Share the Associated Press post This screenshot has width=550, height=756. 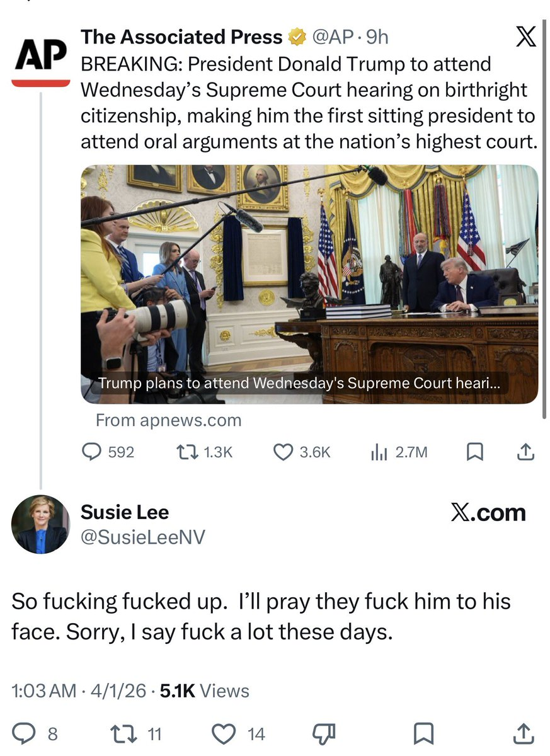pyautogui.click(x=527, y=452)
